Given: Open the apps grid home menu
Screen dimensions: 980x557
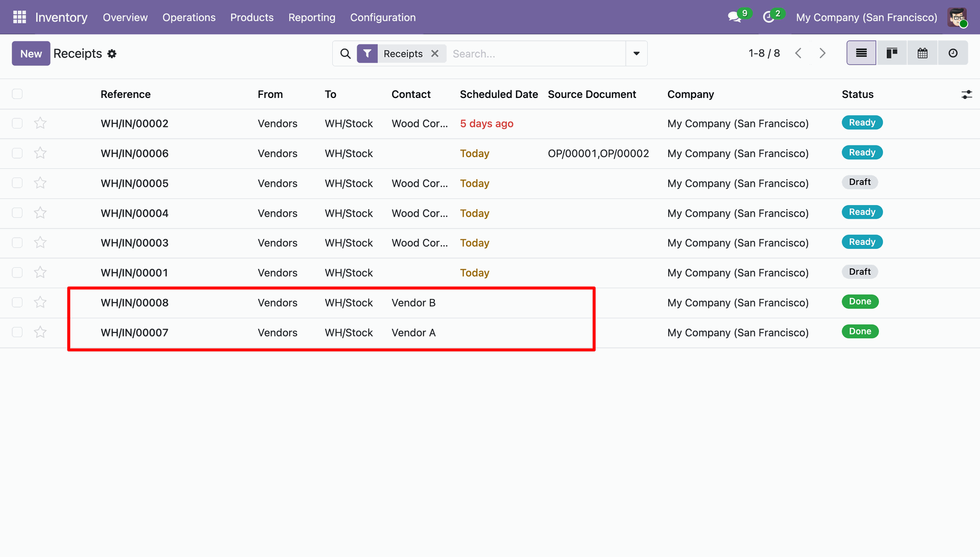Looking at the screenshot, I should [19, 17].
